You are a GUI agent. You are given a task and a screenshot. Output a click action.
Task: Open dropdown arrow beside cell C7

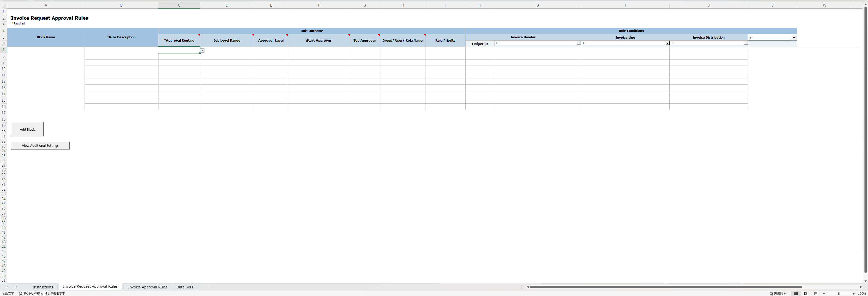(x=202, y=50)
